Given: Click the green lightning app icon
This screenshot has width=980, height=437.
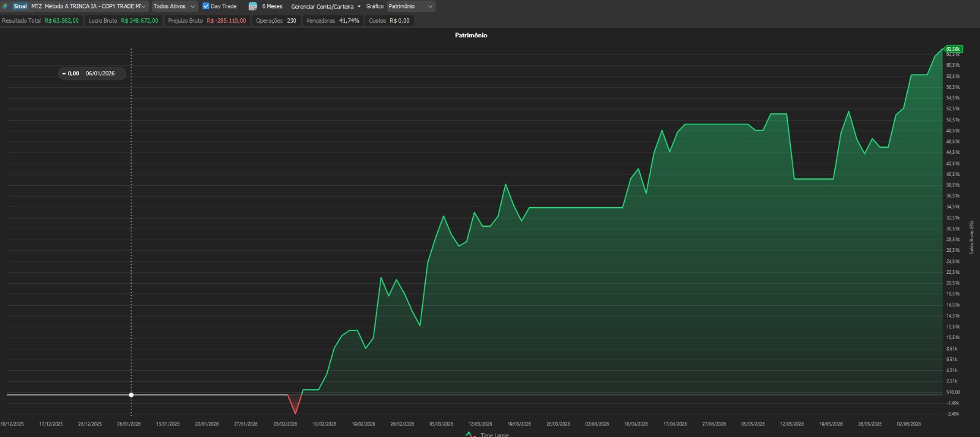Looking at the screenshot, I should [x=5, y=6].
